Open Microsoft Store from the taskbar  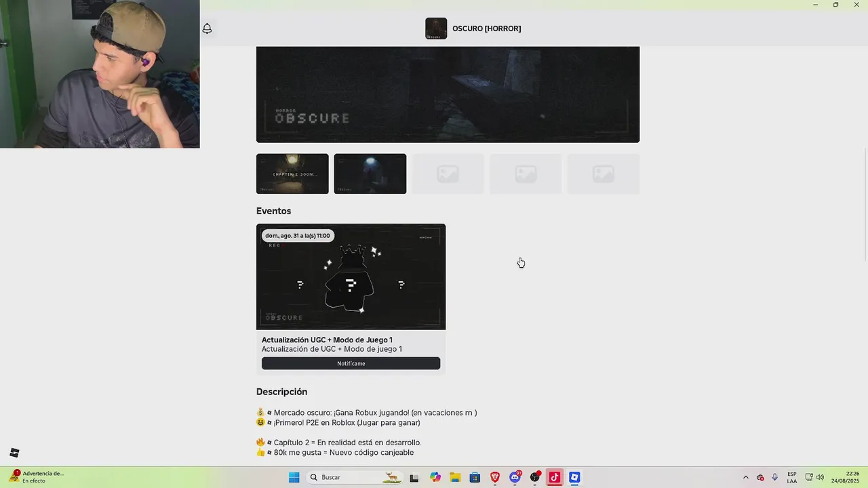click(x=475, y=477)
